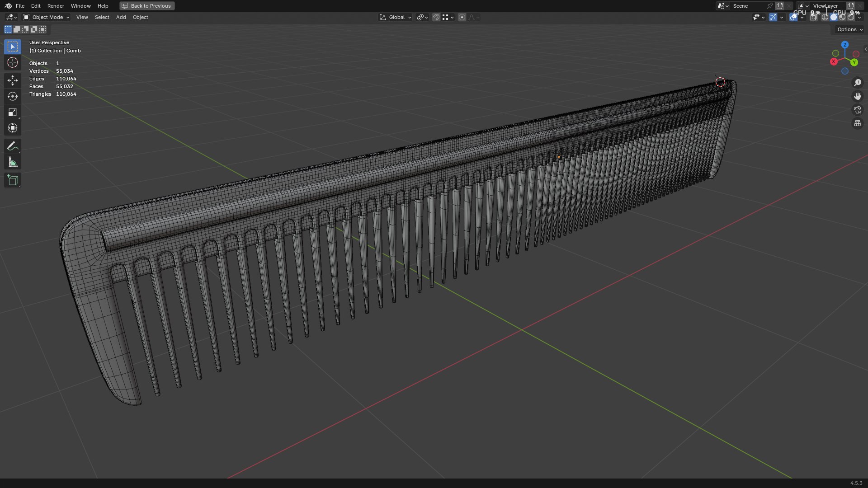Viewport: 868px width, 488px height.
Task: Switch to rendered shading
Action: click(x=851, y=17)
